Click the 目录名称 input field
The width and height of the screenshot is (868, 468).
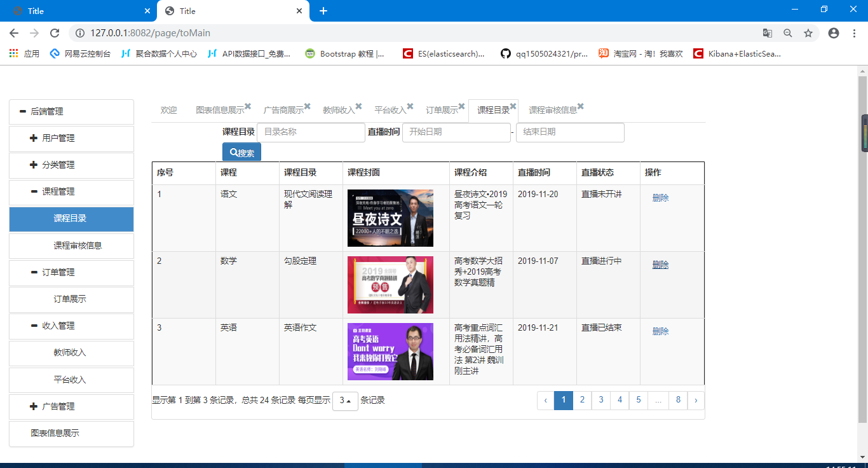[311, 132]
